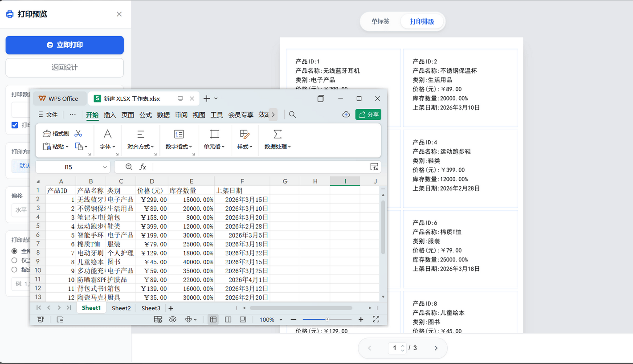
Task: Switch to 单标签 preview mode
Action: point(380,21)
